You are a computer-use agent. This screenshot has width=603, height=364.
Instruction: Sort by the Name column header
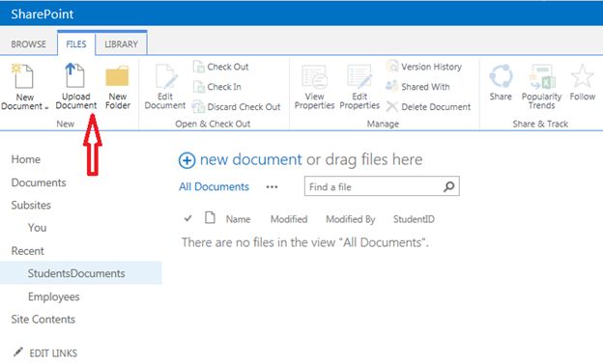click(x=238, y=219)
